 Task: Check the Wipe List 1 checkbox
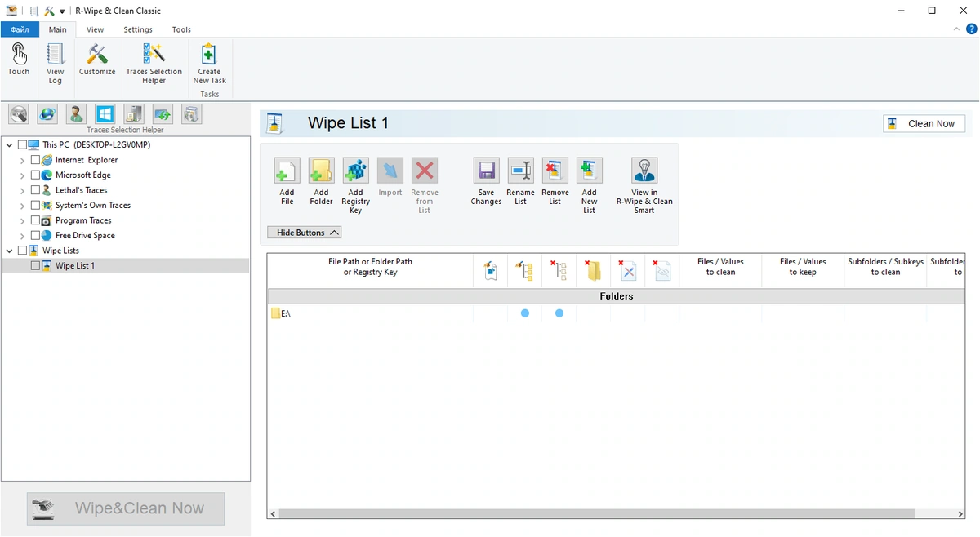35,265
